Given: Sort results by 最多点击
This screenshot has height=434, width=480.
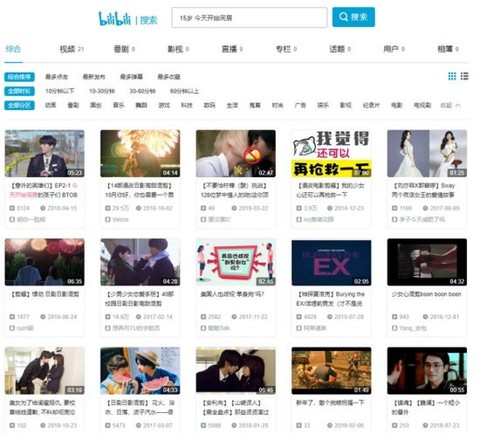Looking at the screenshot, I should [x=56, y=77].
